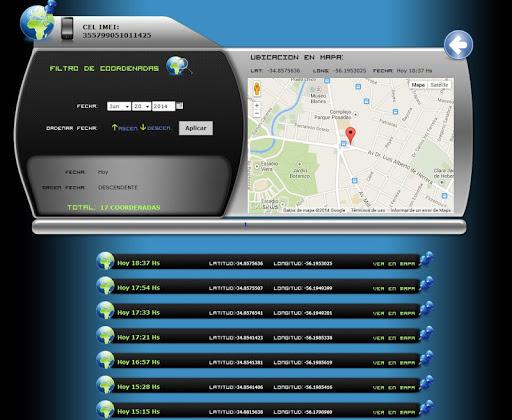Screen dimensions: 512x420
Task: Click the year field showing 2014
Action: 163,106
